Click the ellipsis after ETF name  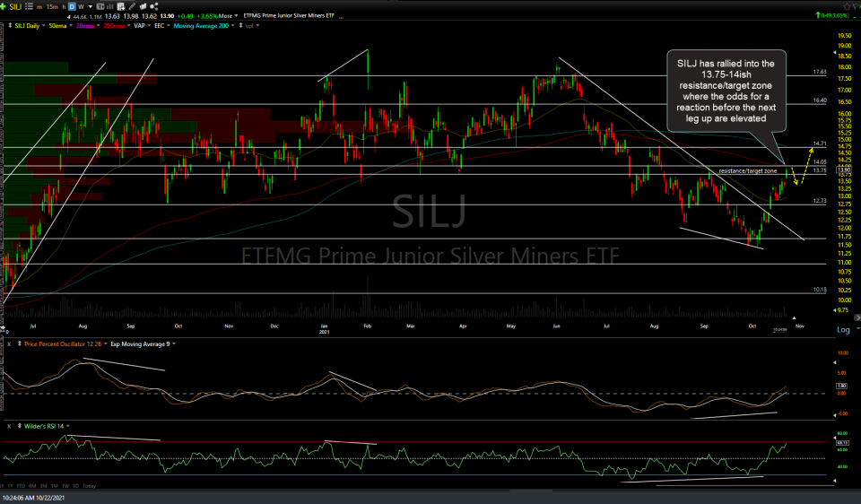click(342, 16)
